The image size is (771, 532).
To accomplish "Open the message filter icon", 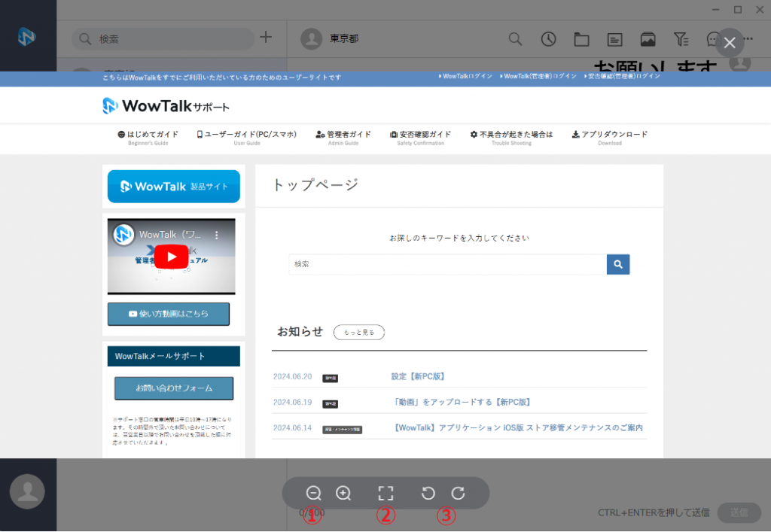I will tap(681, 39).
